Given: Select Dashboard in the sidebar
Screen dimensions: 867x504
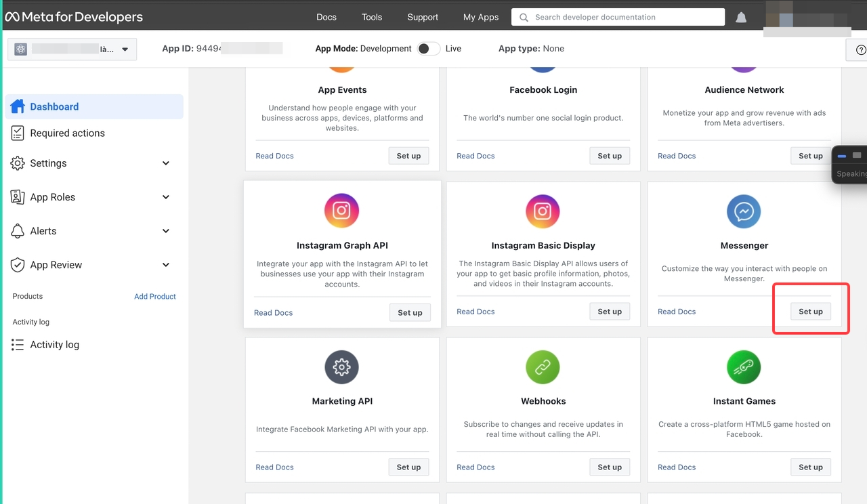Looking at the screenshot, I should click(x=95, y=106).
